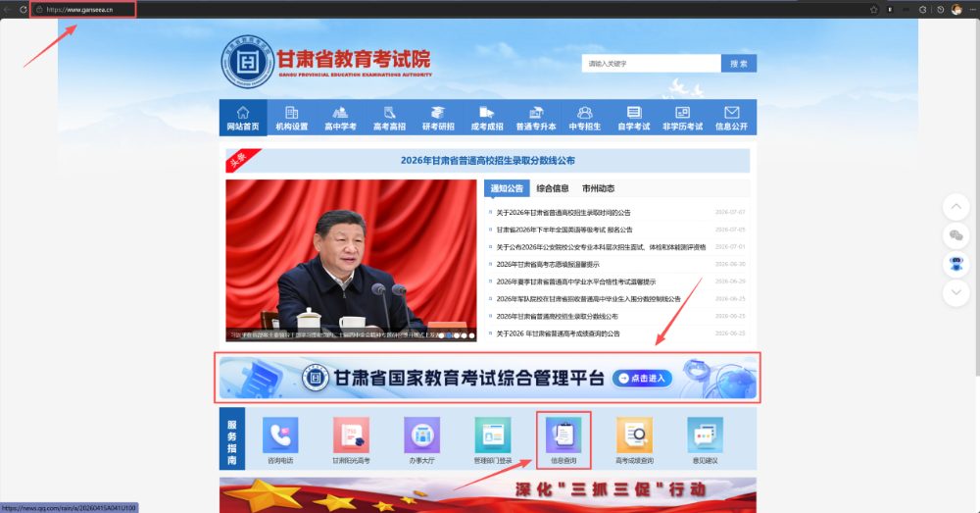Viewport: 980px width, 513px height.
Task: Switch to the 综合信息 tab
Action: [x=553, y=188]
